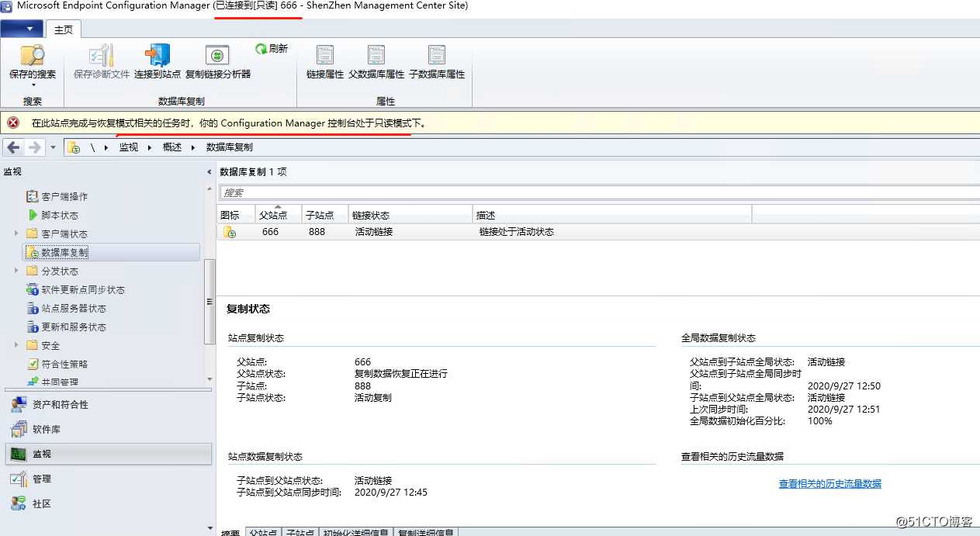The width and height of the screenshot is (980, 536).
Task: Select 脚本状态 in the tree
Action: (60, 215)
